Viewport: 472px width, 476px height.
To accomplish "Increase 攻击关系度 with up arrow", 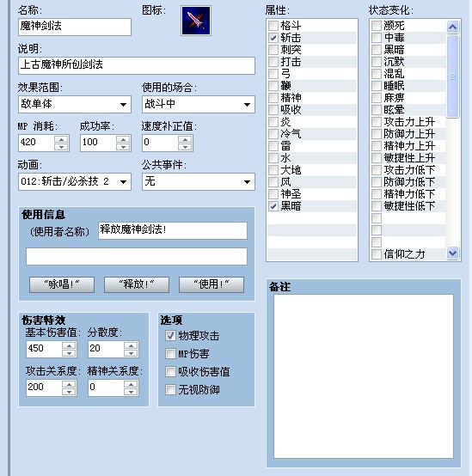I will tap(69, 384).
